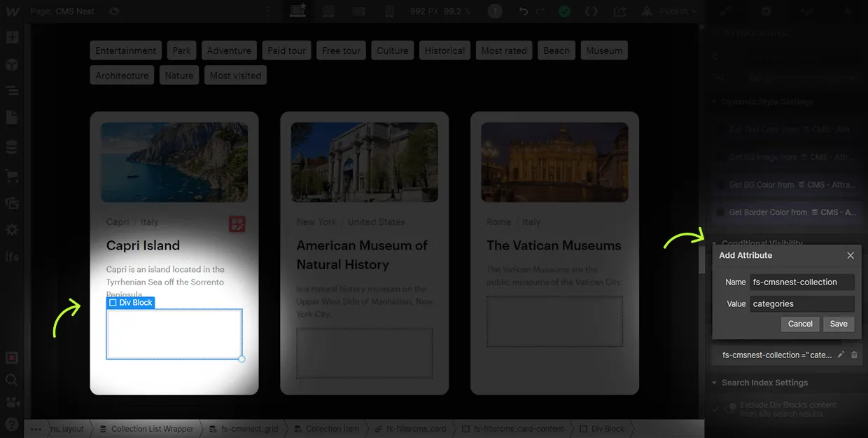Open the Help question mark icon
This screenshot has width=868, height=438.
click(x=12, y=424)
